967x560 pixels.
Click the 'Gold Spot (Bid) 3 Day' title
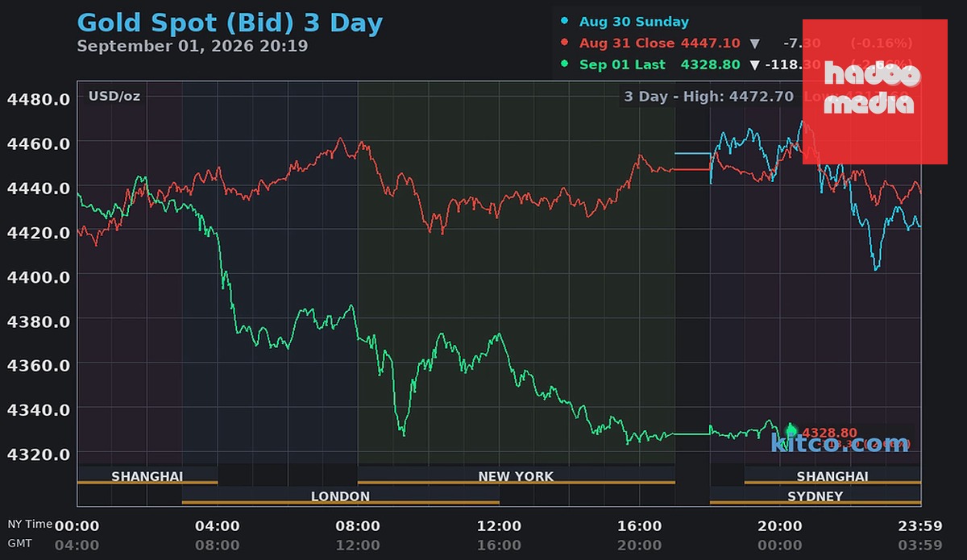coord(230,23)
